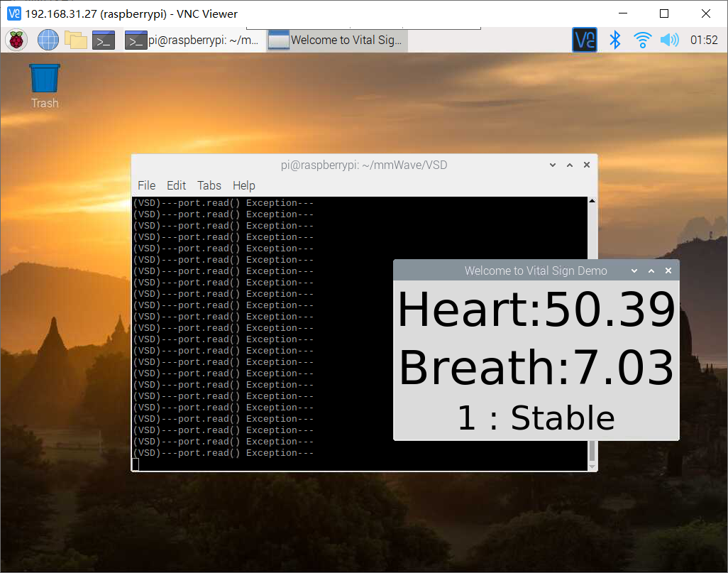The image size is (728, 573).
Task: Open the Raspberry Pi applications menu
Action: pyautogui.click(x=16, y=40)
